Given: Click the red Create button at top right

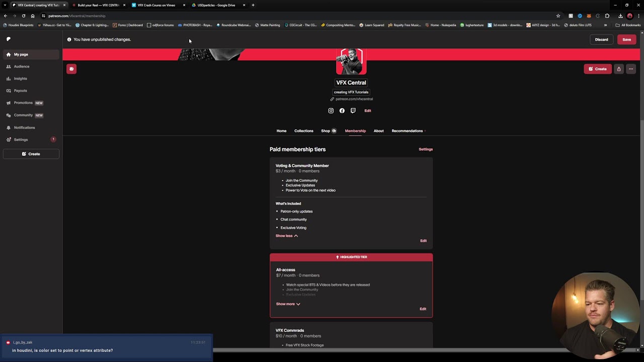Looking at the screenshot, I should (598, 69).
